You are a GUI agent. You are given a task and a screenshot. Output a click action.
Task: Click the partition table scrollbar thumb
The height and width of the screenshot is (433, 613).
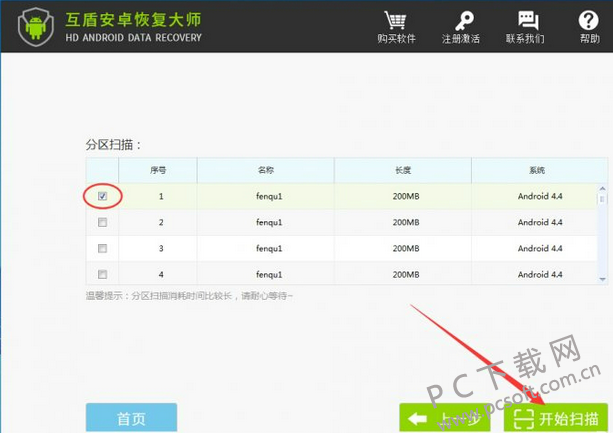click(602, 199)
